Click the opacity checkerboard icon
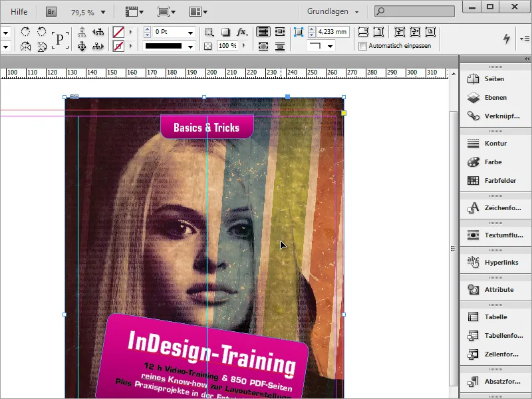The image size is (532, 399). [208, 46]
